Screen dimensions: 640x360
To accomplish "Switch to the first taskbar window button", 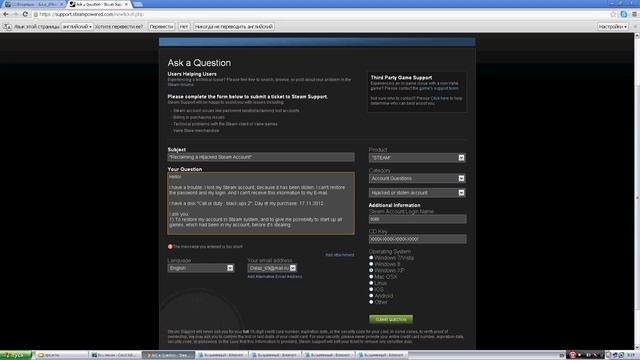I will coord(61,355).
